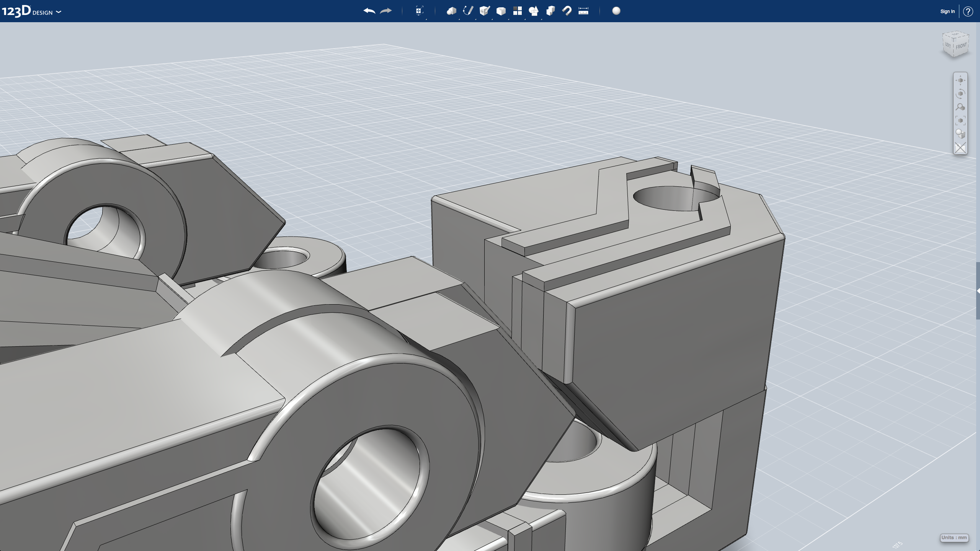The image size is (980, 551).
Task: Toggle sketch visibility crossed-out icon
Action: click(x=960, y=148)
